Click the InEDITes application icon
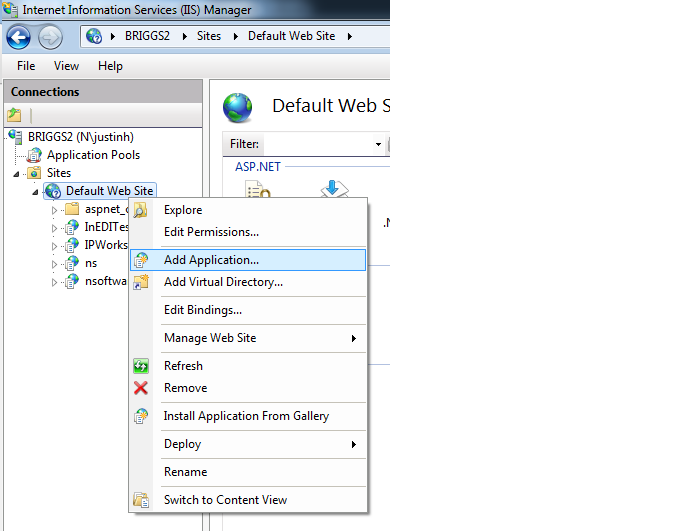 [71, 227]
